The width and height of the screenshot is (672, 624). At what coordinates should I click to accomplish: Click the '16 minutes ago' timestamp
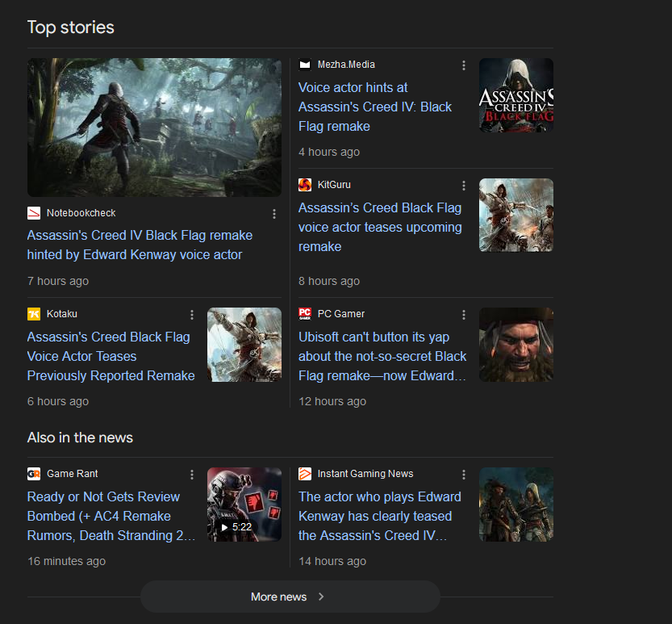66,561
